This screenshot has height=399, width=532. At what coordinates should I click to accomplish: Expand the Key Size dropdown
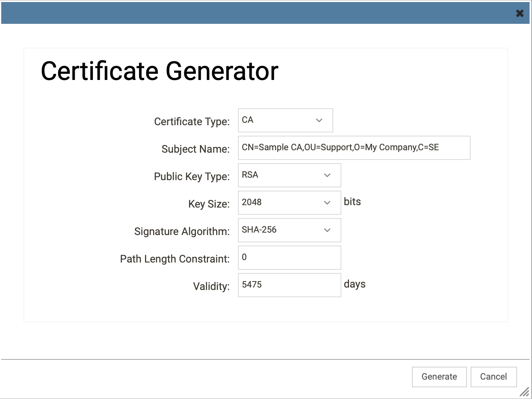point(290,203)
